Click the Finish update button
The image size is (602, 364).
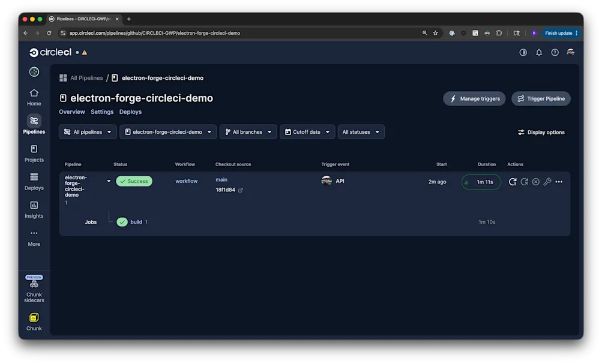pyautogui.click(x=561, y=33)
